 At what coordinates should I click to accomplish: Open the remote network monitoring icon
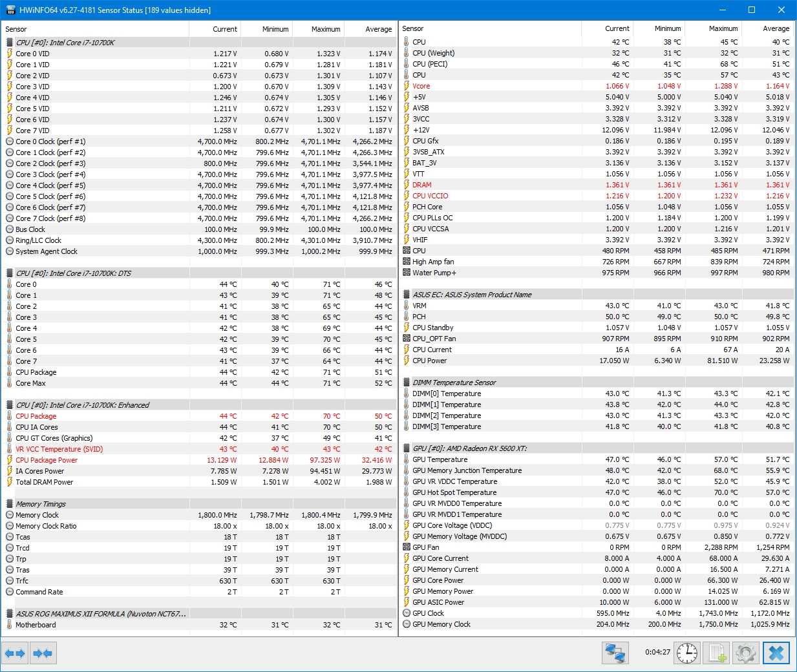pos(615,653)
